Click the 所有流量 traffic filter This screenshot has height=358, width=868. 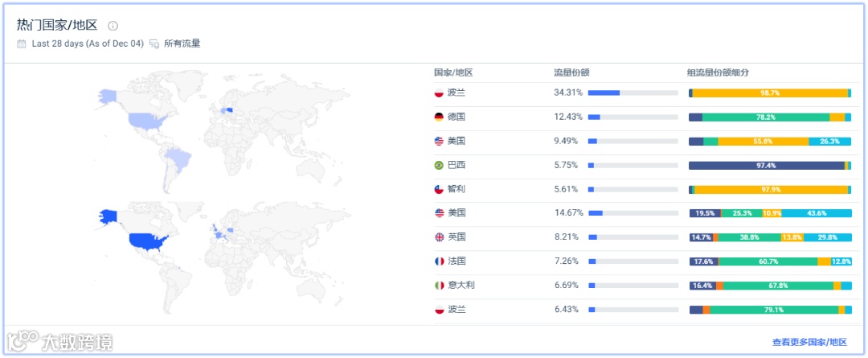(182, 43)
